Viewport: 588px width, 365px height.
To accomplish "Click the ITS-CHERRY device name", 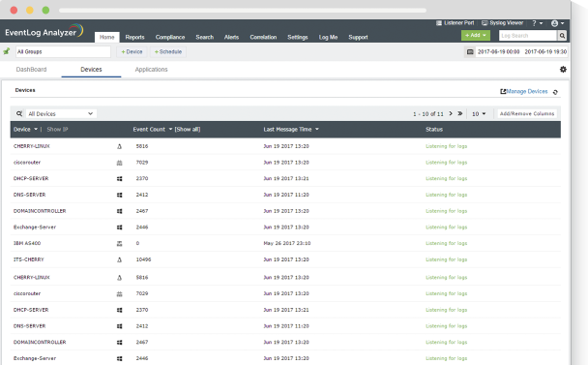I will click(x=29, y=259).
